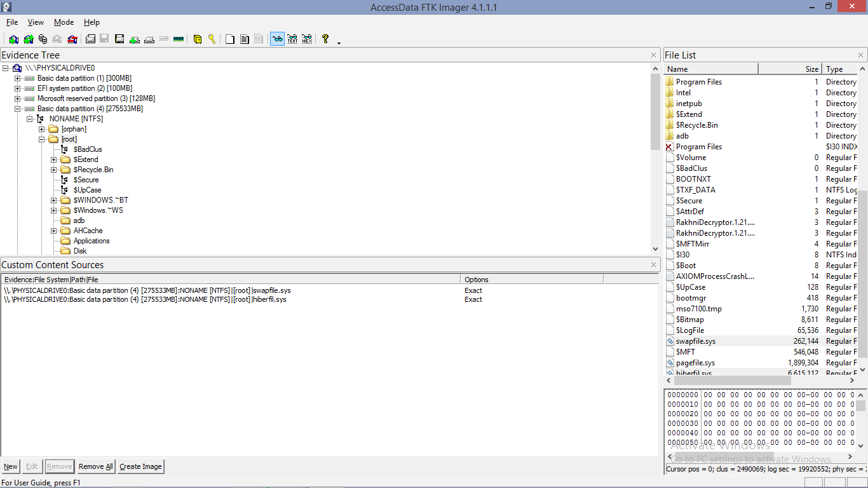Screen dimensions: 868x488
Task: Toggle Hex view mode icon
Action: [x=307, y=39]
